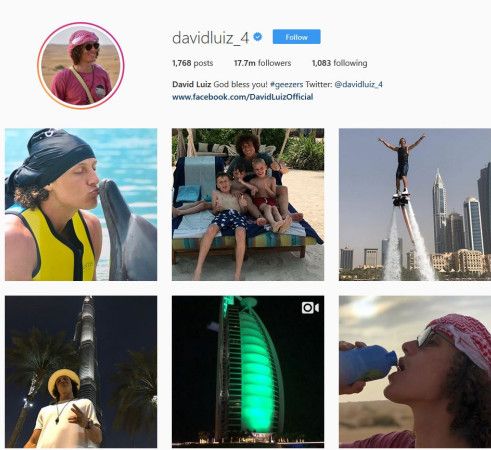Click the blue Follow button
Screen dimensions: 491x450
(x=296, y=37)
